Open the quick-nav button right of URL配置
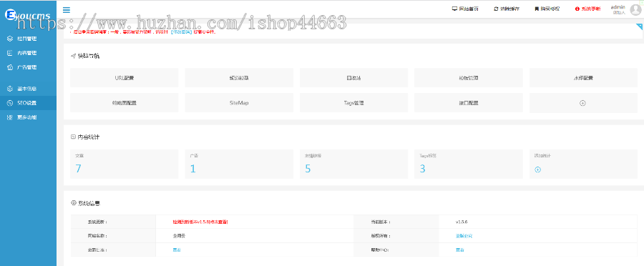Viewport: 644px width, 266px height. [x=239, y=77]
